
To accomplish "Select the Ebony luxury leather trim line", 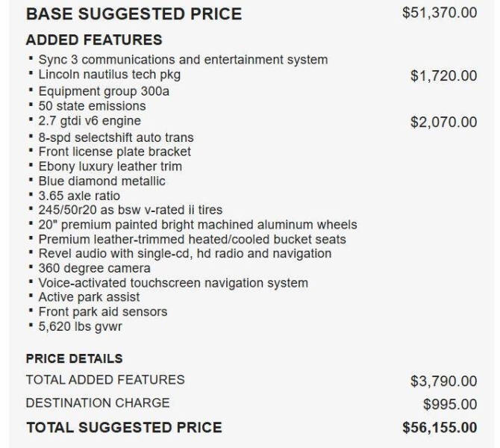I will [x=110, y=167].
